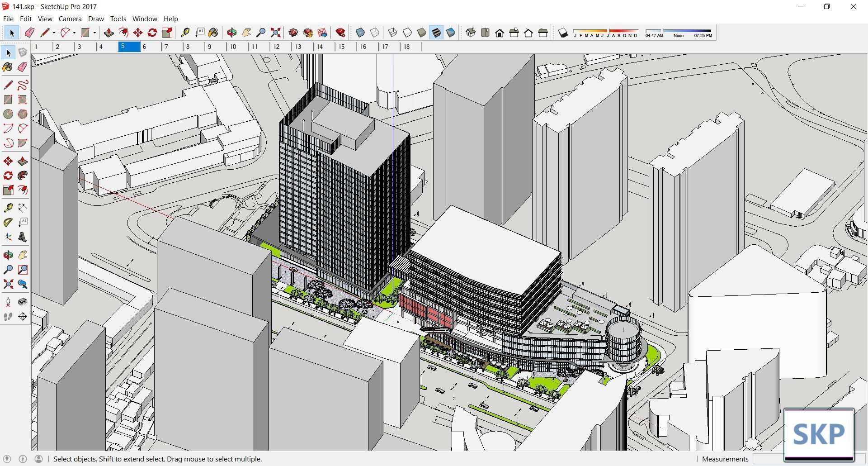Open the File menu
This screenshot has height=466, width=868.
8,19
